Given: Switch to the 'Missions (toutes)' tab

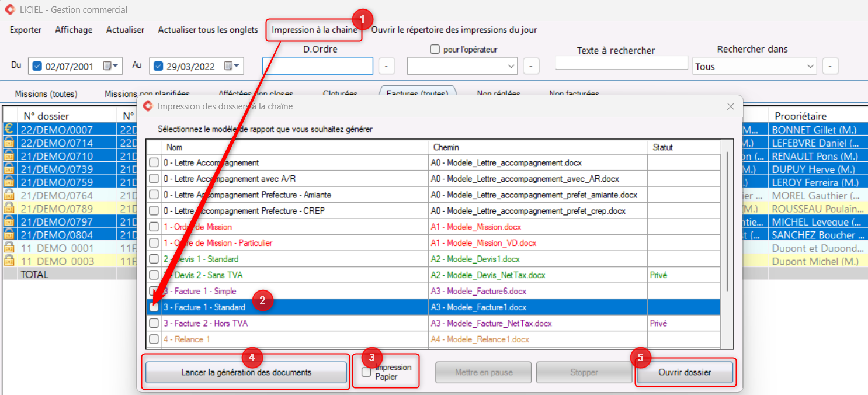Looking at the screenshot, I should pyautogui.click(x=46, y=93).
